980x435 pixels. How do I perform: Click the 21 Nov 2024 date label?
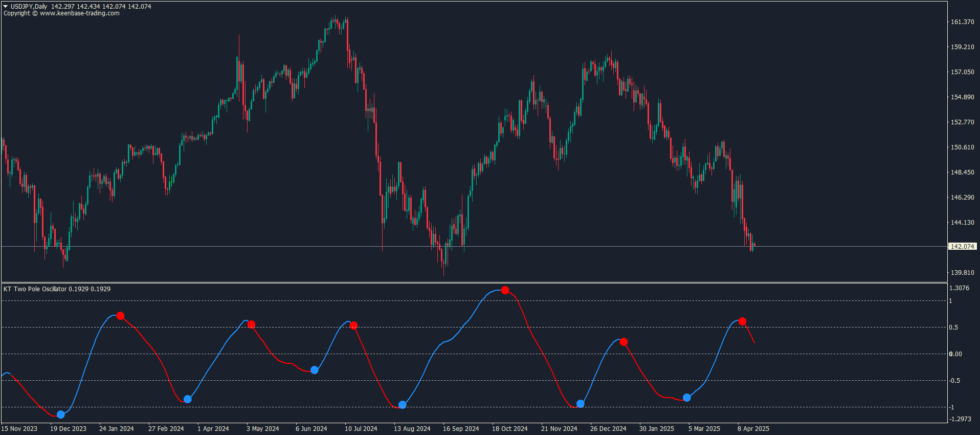pyautogui.click(x=559, y=429)
